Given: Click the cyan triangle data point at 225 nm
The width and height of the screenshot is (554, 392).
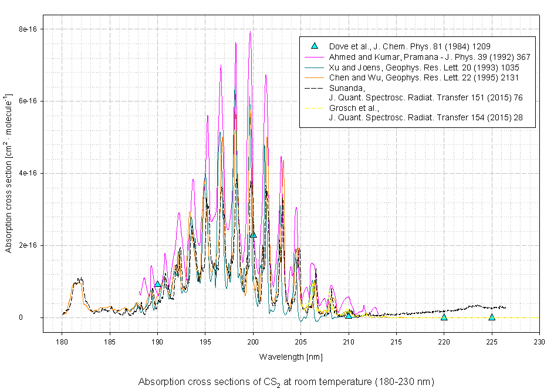Looking at the screenshot, I should coord(492,317).
